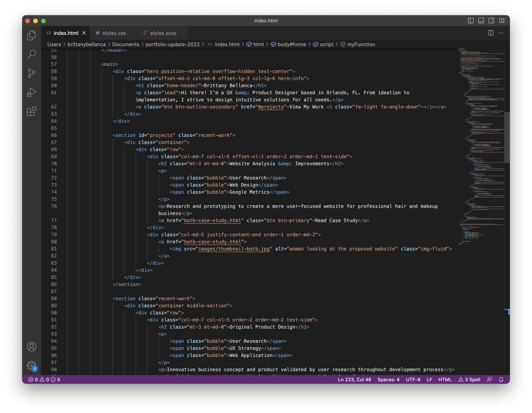Click the UX Strategy span text
The image size is (532, 413).
pyautogui.click(x=245, y=348)
